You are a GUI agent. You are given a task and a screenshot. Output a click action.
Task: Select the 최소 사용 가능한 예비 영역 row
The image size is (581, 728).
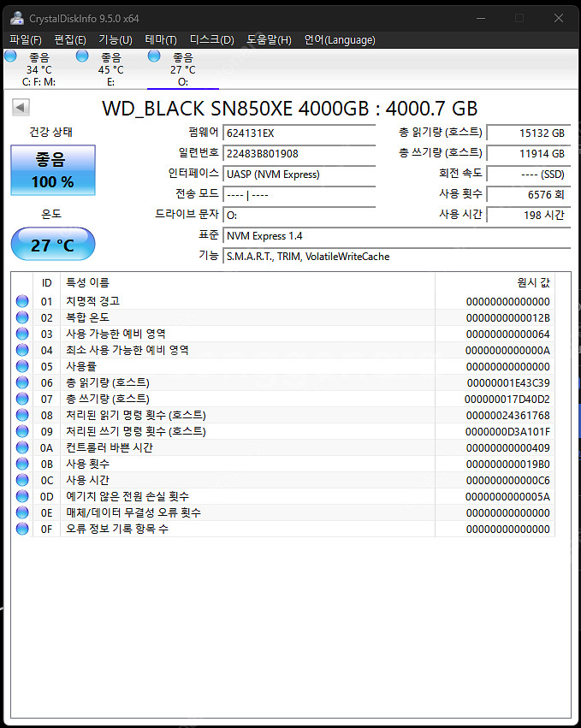point(283,350)
